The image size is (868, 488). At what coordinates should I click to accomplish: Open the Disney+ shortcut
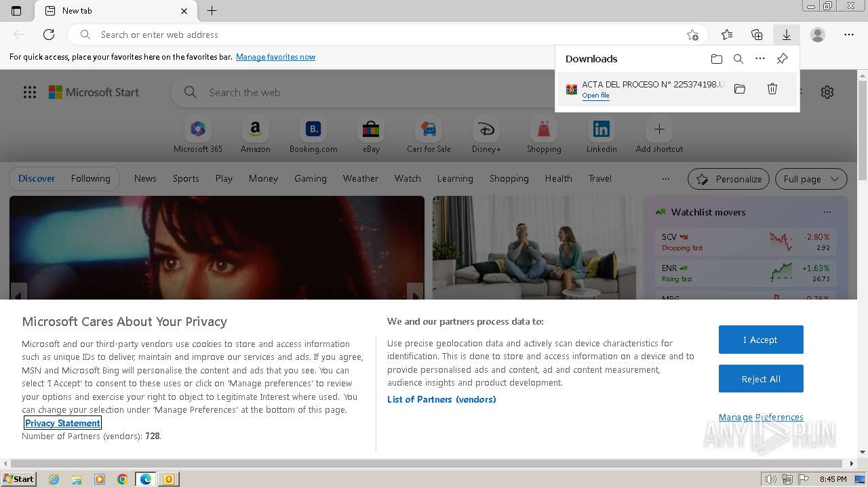pos(486,136)
